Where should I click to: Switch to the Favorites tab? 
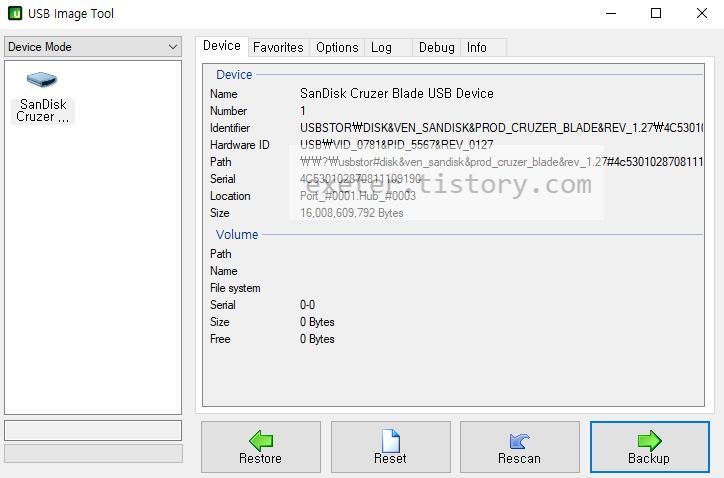click(278, 48)
